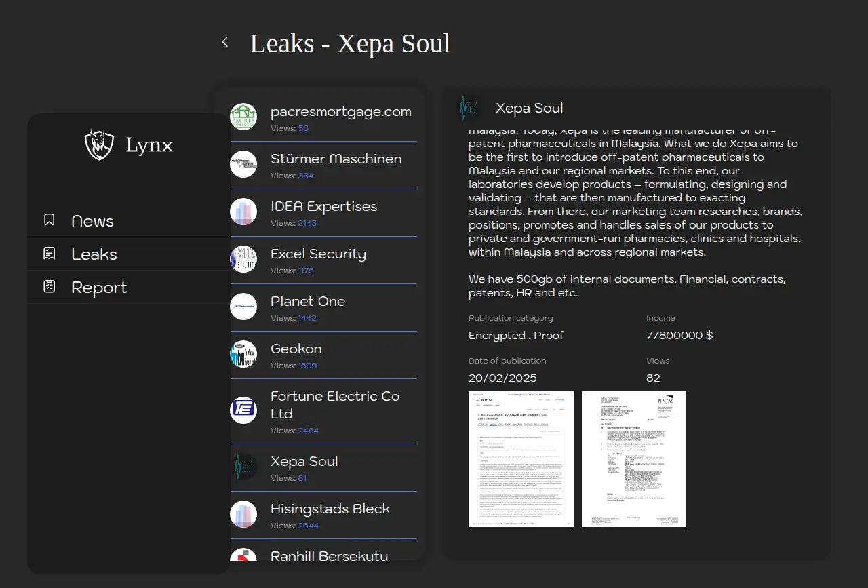Click the document icon next to Leaks
The image size is (868, 588).
click(x=50, y=254)
